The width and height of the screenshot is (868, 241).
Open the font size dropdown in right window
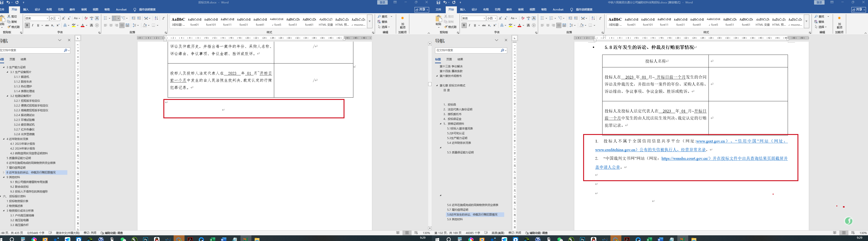(495, 18)
